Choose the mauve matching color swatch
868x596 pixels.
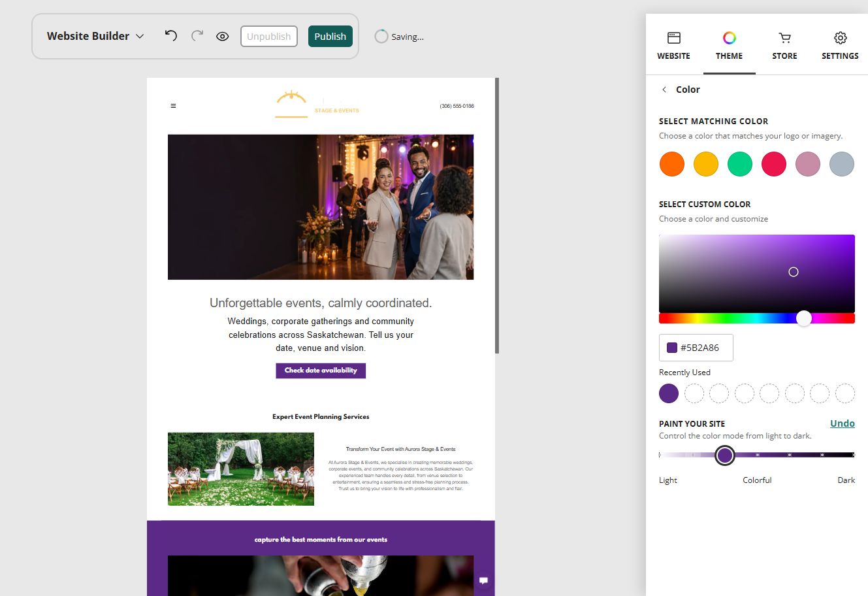point(808,164)
